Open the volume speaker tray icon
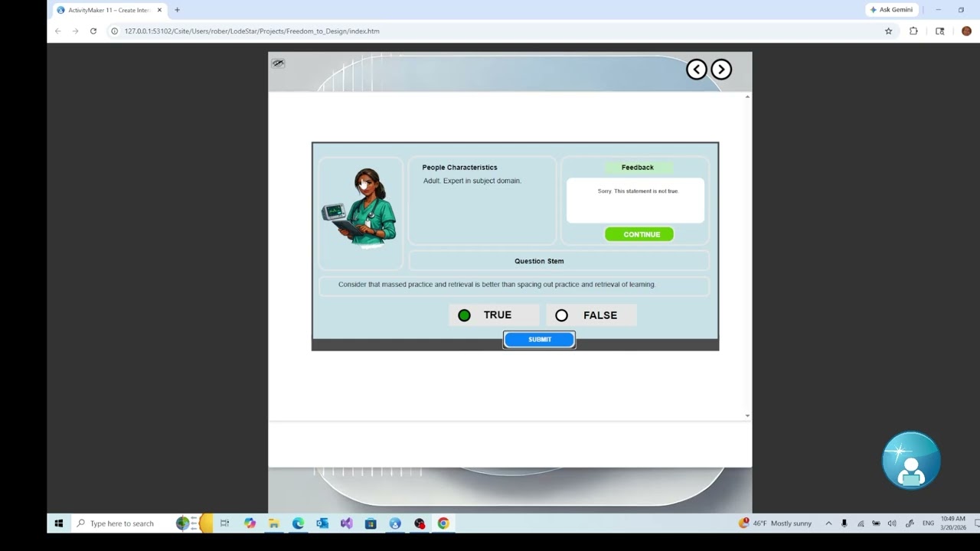 pyautogui.click(x=892, y=523)
